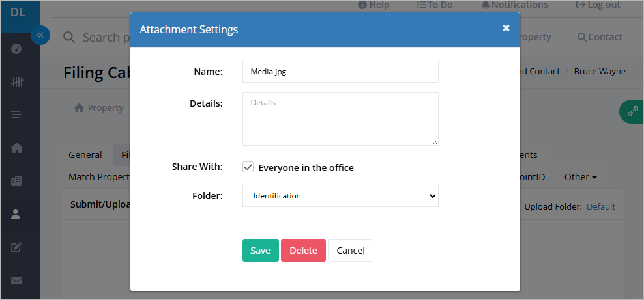
Task: Close the Attachment Settings dialog
Action: coord(506,28)
